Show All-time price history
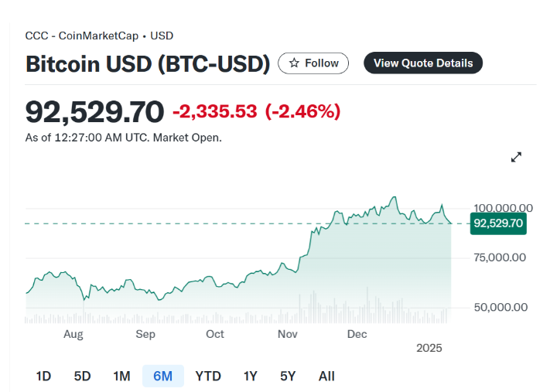Image resolution: width=550 pixels, height=392 pixels. point(326,376)
